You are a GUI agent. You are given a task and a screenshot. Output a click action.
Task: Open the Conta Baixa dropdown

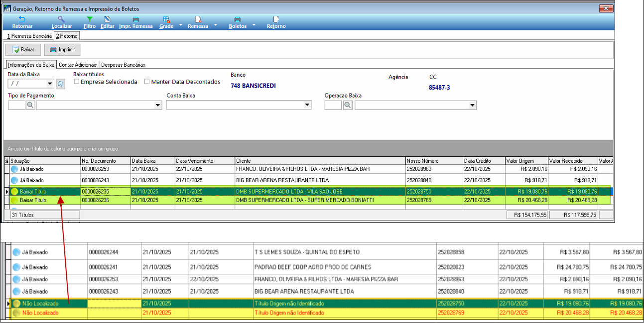[307, 105]
